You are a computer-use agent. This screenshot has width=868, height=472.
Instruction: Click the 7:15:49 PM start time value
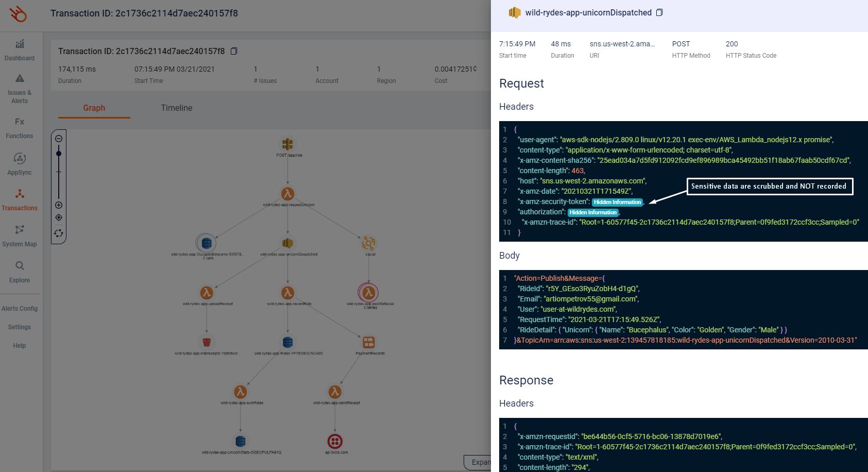(517, 44)
